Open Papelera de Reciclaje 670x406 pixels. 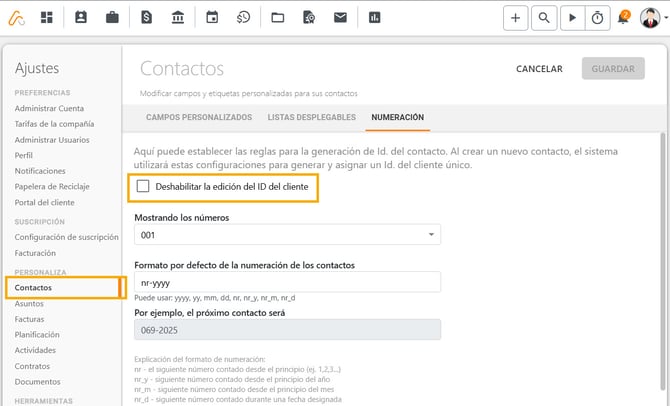(52, 187)
